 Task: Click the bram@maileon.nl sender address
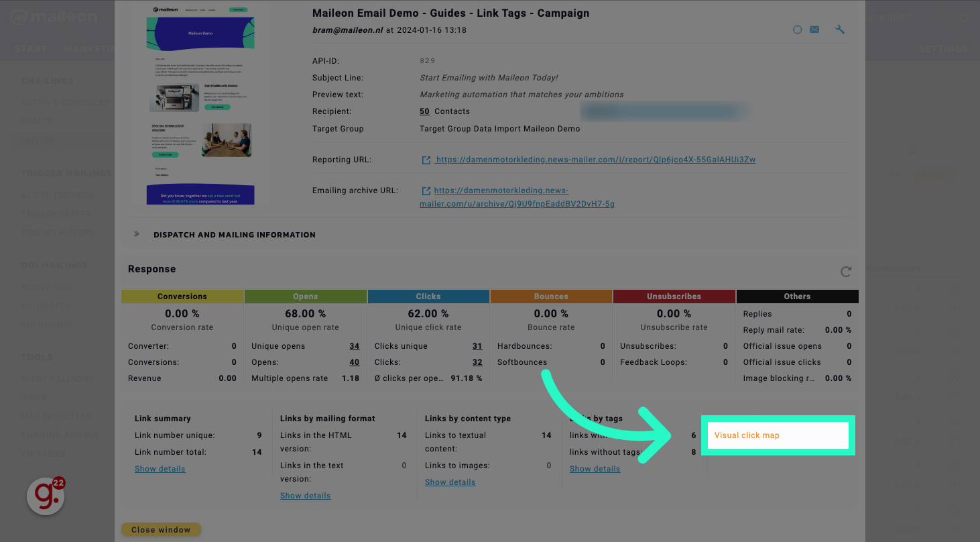(x=348, y=30)
